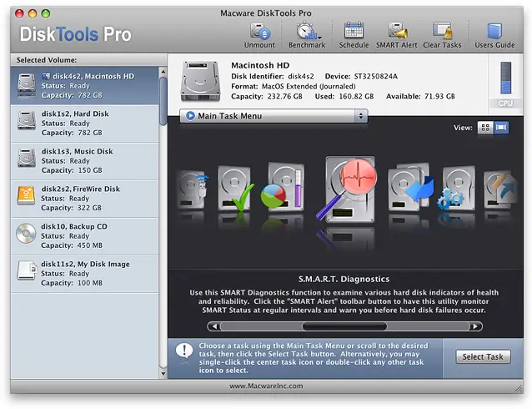
Task: Click the volume list scroll up arrow
Action: 163,72
